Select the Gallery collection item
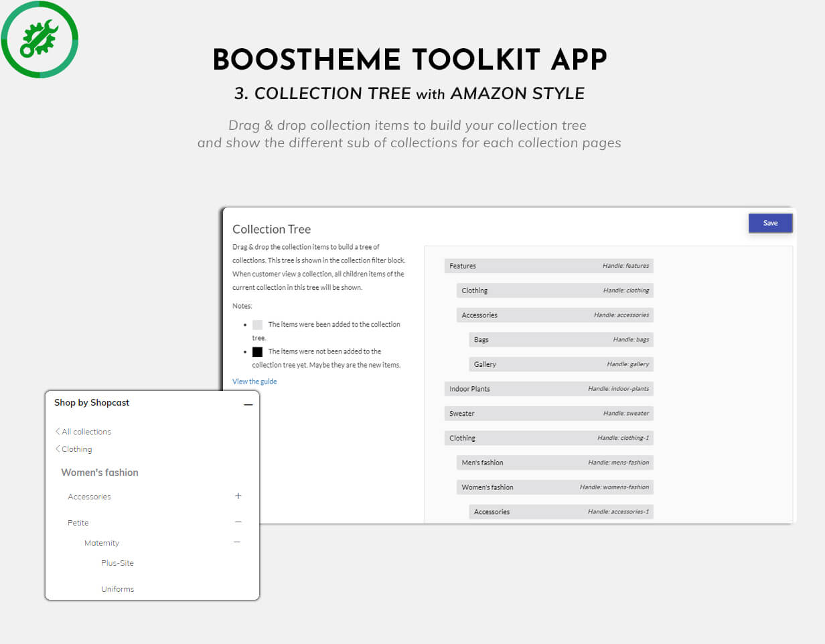The height and width of the screenshot is (644, 825). pyautogui.click(x=561, y=364)
